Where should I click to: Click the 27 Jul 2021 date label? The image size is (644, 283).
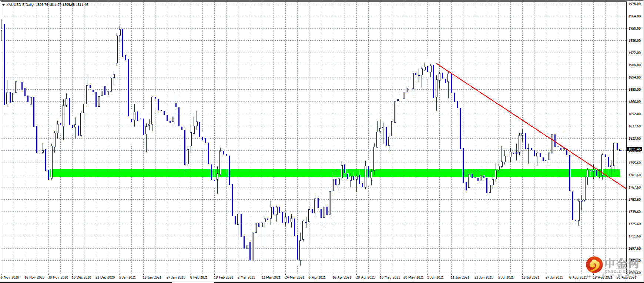554,277
